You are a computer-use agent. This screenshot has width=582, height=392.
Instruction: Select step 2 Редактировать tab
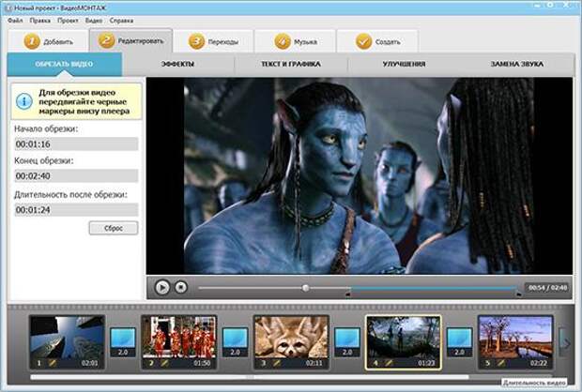click(130, 41)
